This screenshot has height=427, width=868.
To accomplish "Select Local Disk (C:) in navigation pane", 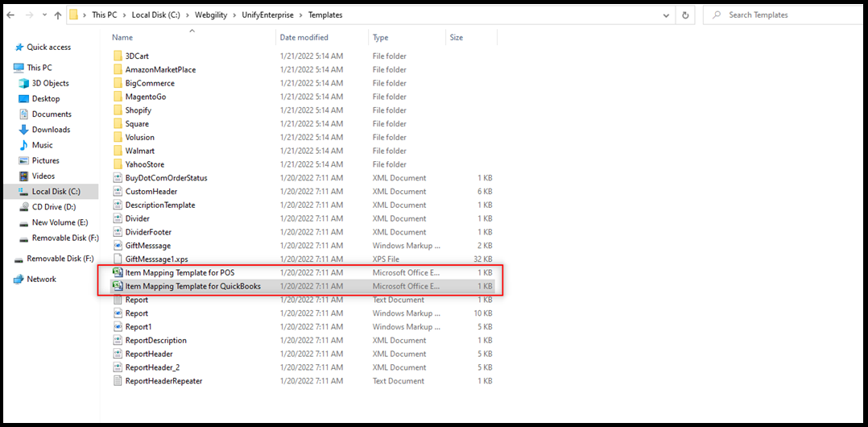I will point(56,192).
